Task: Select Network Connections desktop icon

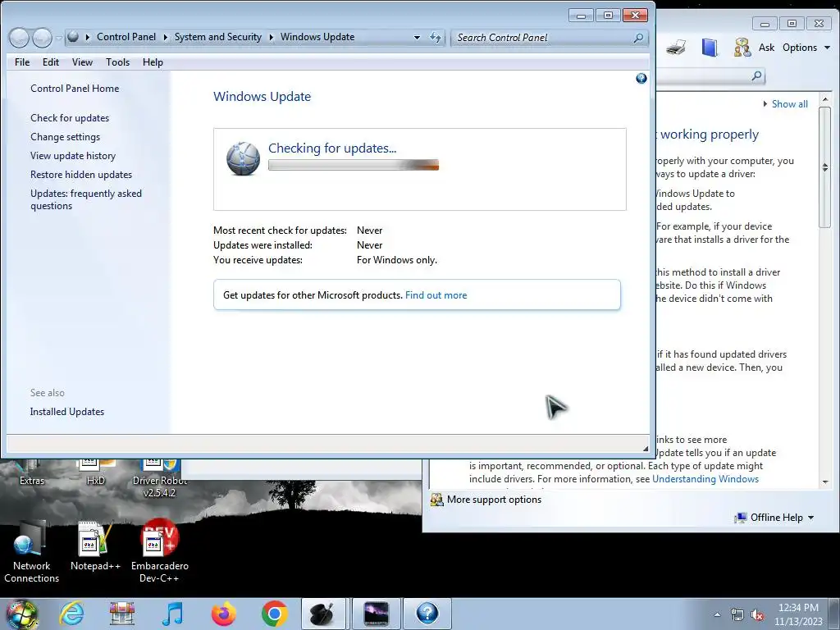Action: [x=32, y=552]
